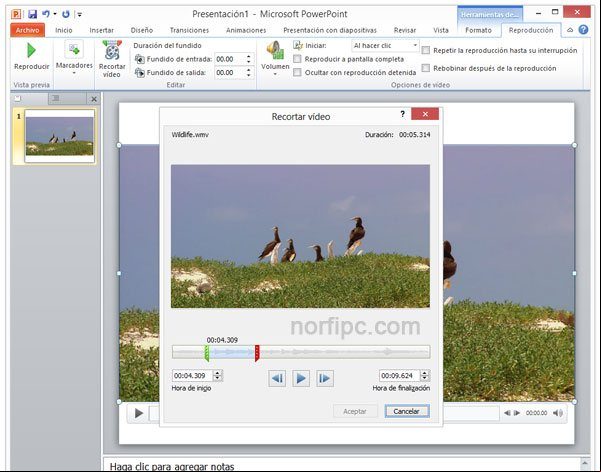Click the Save icon in quick access toolbar
Screen dimensions: 601x472
coord(33,14)
